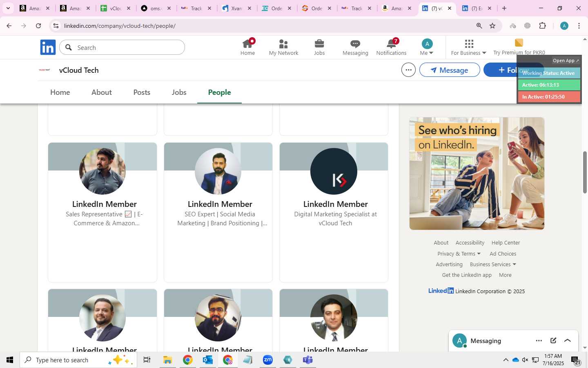Open the Chrome profile avatar
Image resolution: width=588 pixels, height=368 pixels.
[564, 26]
